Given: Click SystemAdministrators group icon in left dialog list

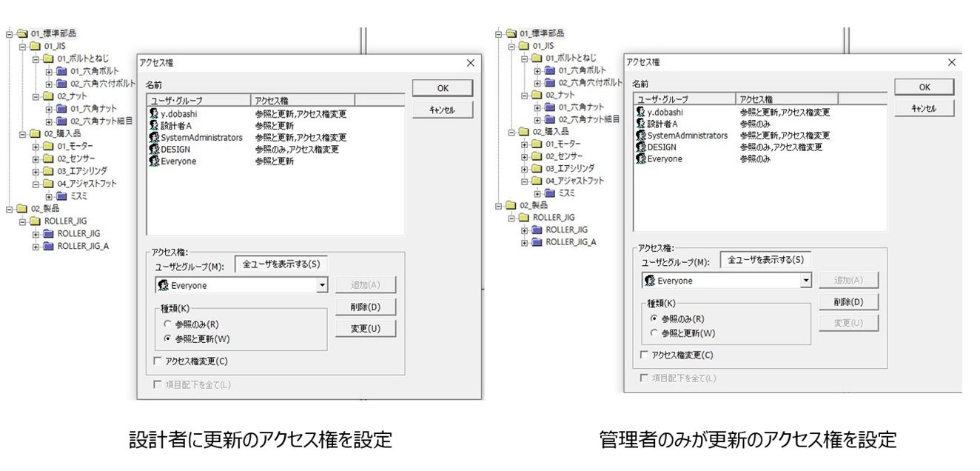Looking at the screenshot, I should (x=155, y=138).
